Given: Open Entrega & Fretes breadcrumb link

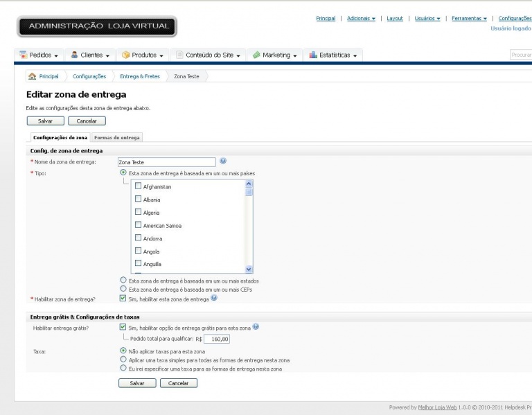Looking at the screenshot, I should click(140, 76).
